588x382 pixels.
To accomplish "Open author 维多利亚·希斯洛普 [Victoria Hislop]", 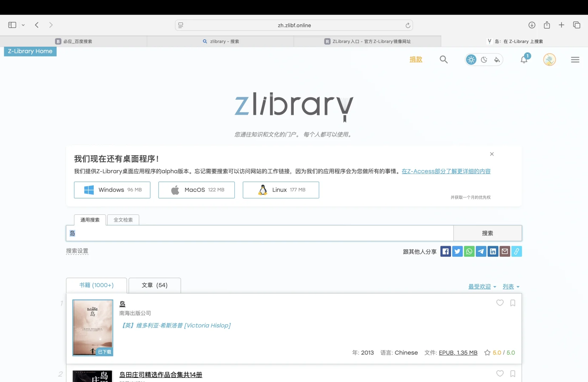I will tap(176, 325).
